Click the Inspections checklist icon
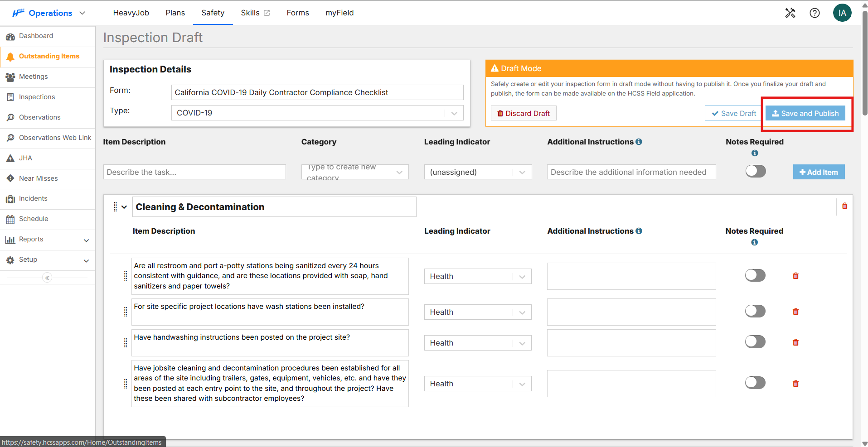The width and height of the screenshot is (868, 447). click(10, 97)
